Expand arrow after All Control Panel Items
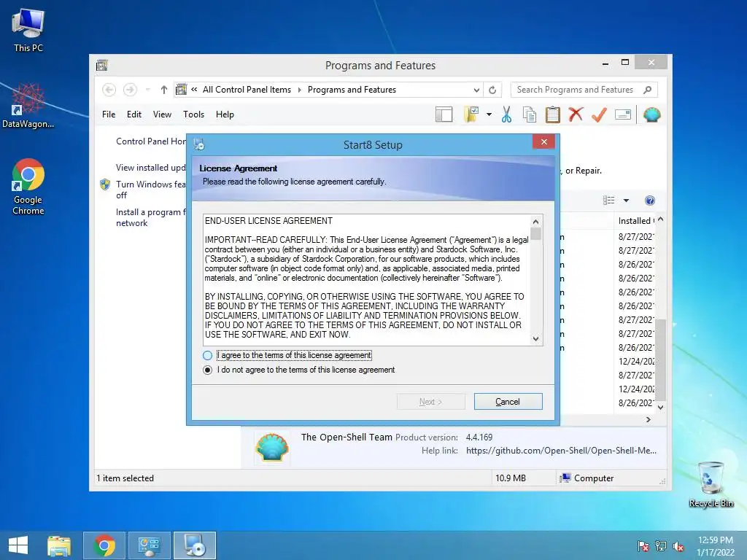The image size is (747, 560). click(x=300, y=90)
